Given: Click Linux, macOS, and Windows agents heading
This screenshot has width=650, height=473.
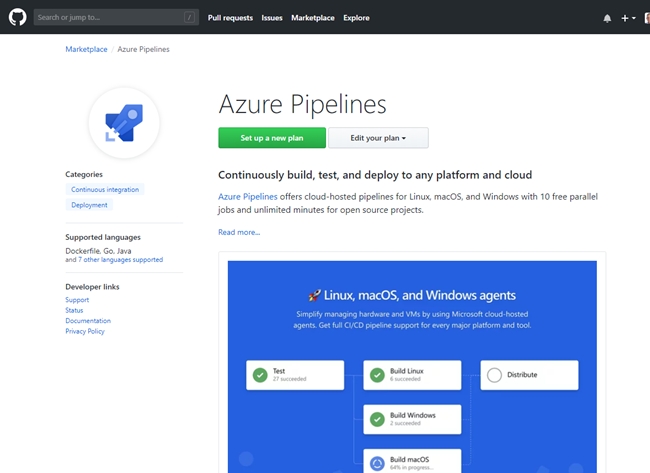Looking at the screenshot, I should (x=420, y=295).
